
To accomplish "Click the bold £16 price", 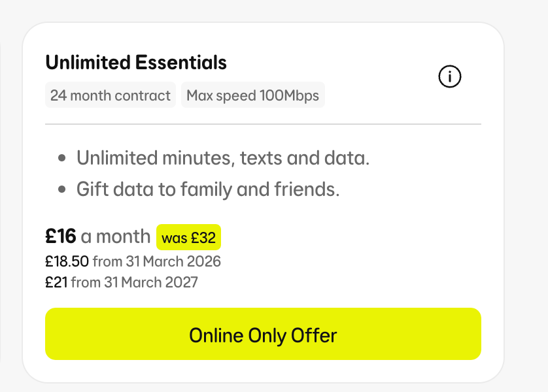I will pyautogui.click(x=60, y=237).
